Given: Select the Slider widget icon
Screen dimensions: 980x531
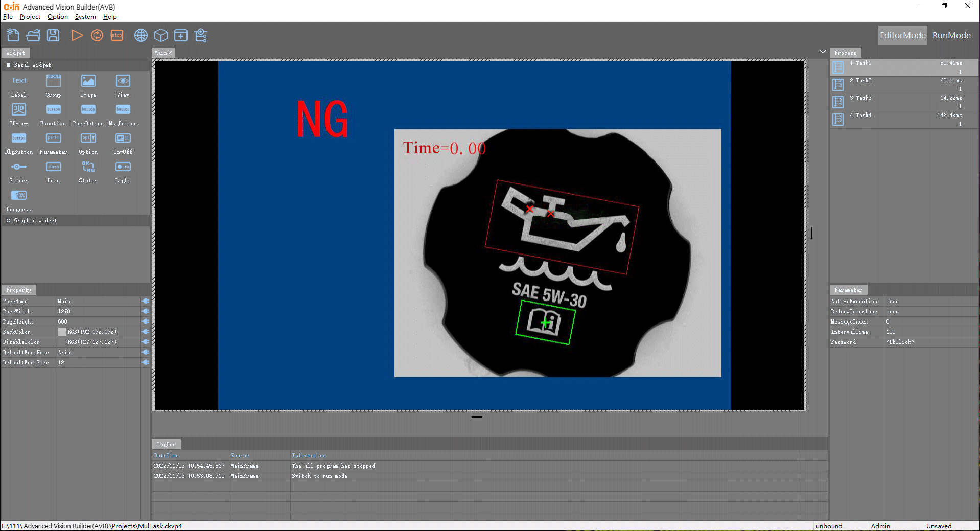Looking at the screenshot, I should [19, 167].
